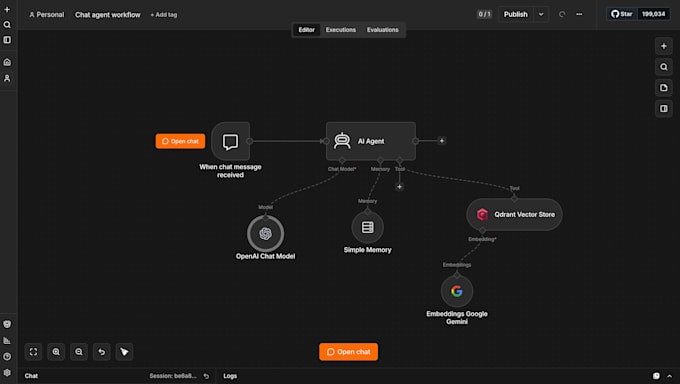Viewport: 680px width, 384px height.
Task: Click the 0 / 1 counter badge
Action: [484, 14]
